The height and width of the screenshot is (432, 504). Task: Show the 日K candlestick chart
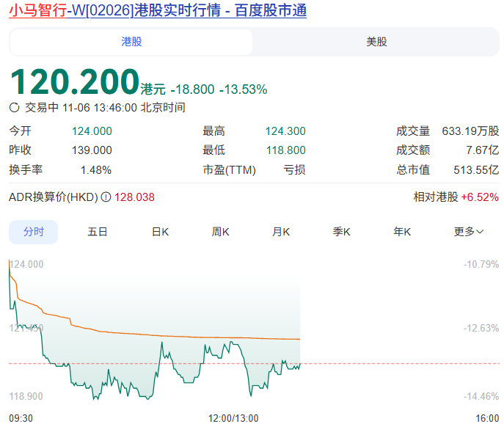pyautogui.click(x=160, y=232)
